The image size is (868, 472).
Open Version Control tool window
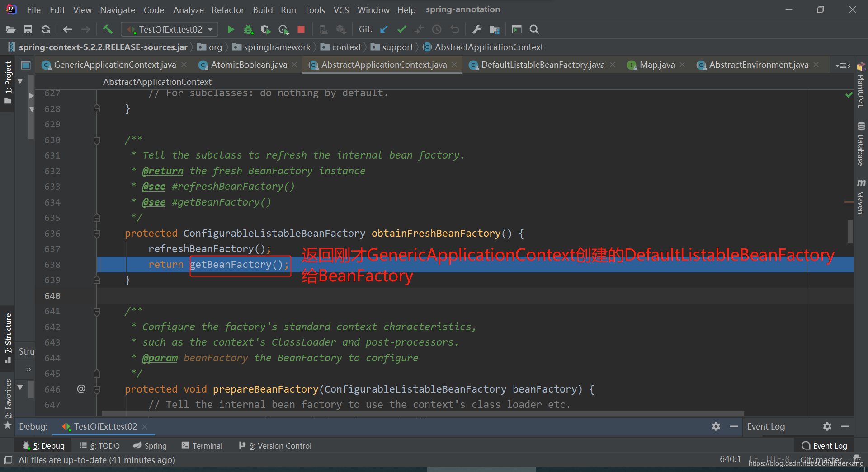pos(275,446)
